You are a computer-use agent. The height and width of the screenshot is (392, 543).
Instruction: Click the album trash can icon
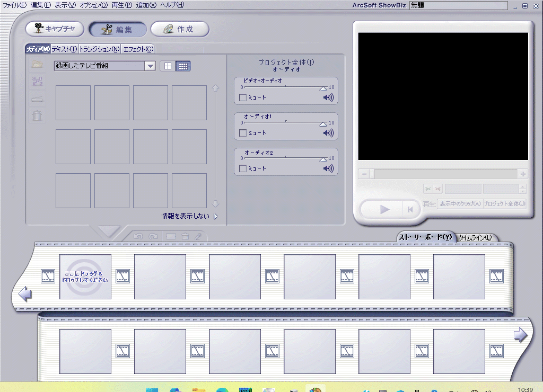(x=37, y=115)
